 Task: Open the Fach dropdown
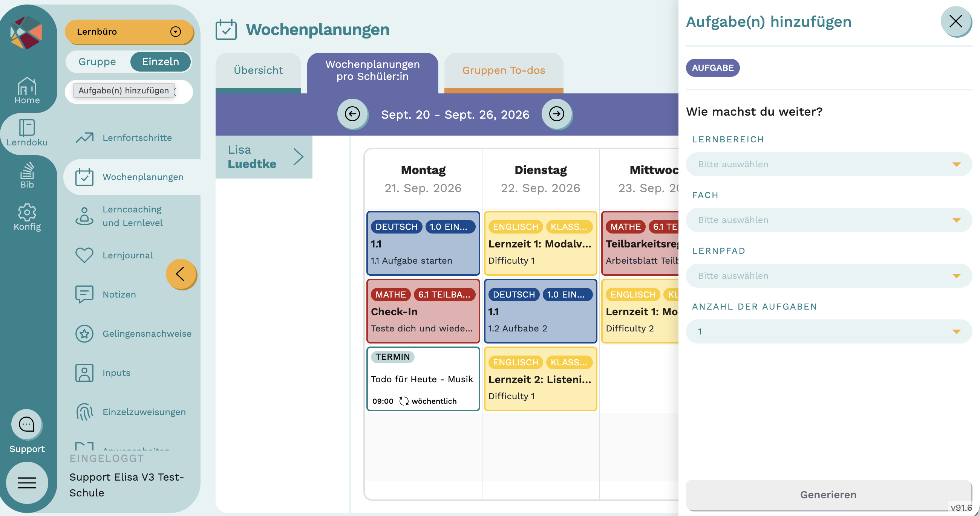(828, 220)
